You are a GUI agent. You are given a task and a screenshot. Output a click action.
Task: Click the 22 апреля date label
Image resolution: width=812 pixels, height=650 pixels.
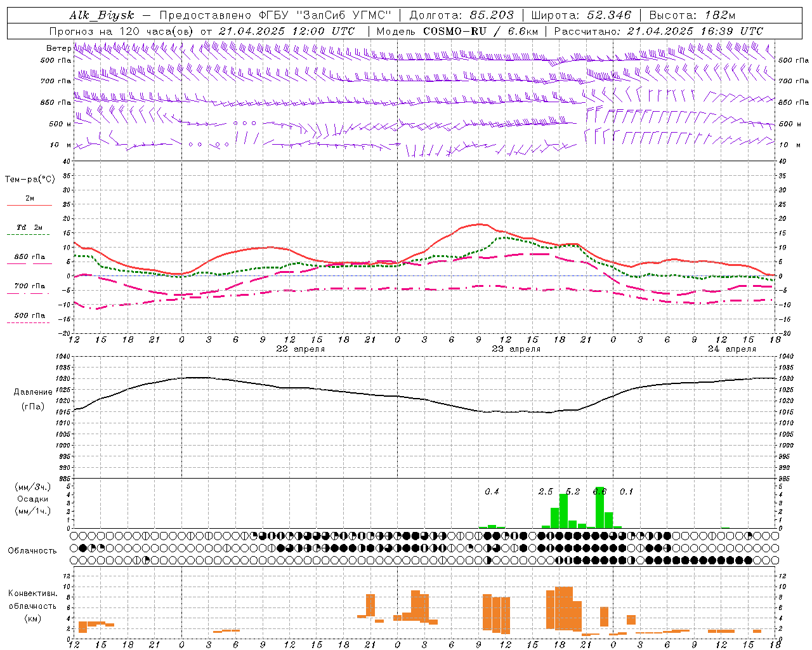301,349
